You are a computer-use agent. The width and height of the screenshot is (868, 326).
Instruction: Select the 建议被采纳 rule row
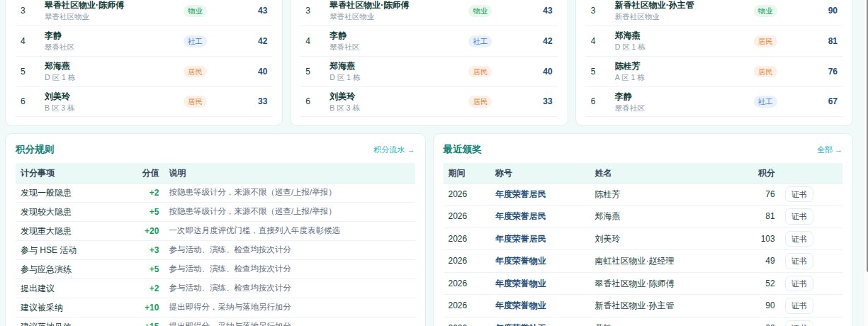(215, 308)
